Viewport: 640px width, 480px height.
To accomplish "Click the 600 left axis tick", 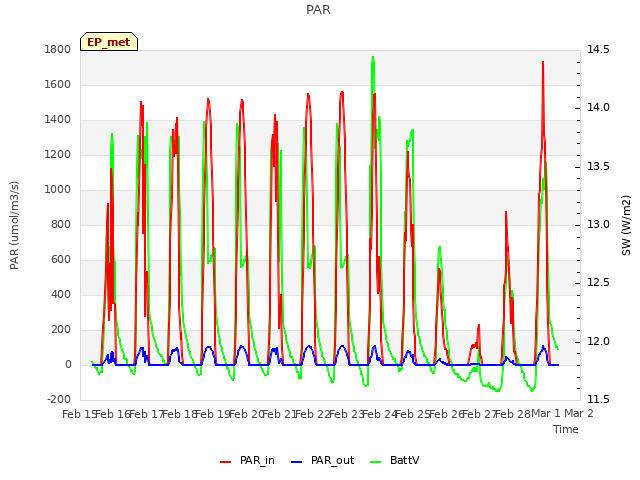I will point(61,260).
